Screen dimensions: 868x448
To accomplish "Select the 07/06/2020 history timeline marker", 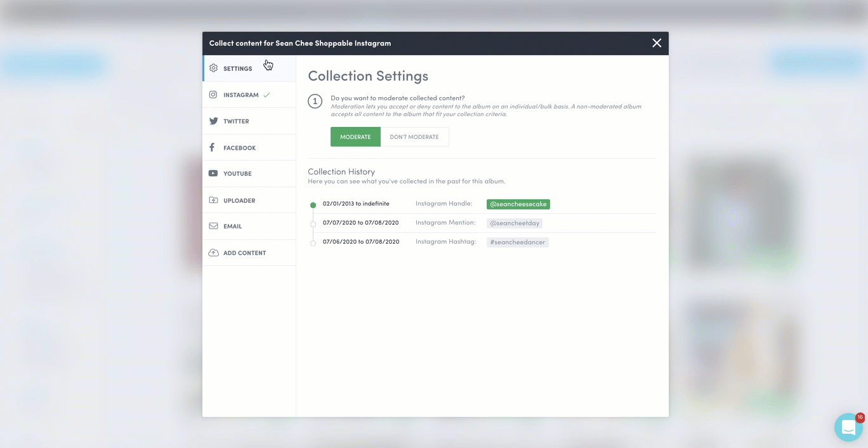I will (x=313, y=243).
